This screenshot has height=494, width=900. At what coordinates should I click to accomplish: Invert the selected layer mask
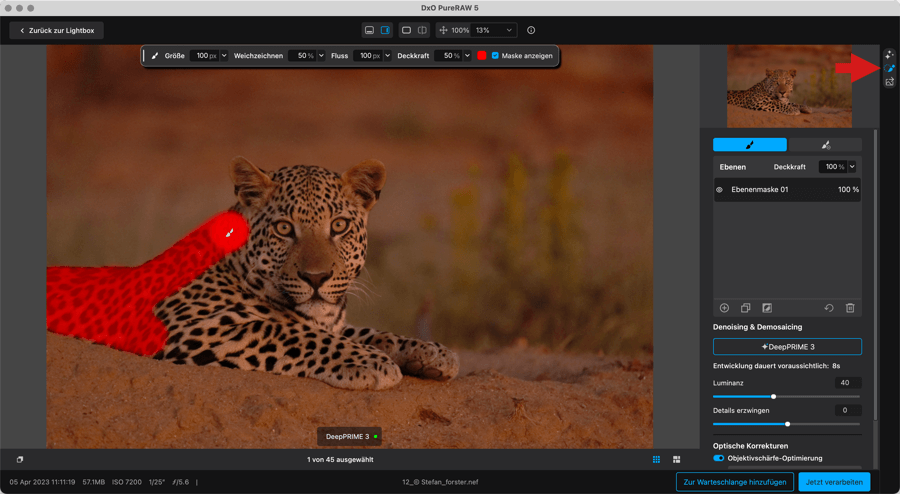pos(767,308)
